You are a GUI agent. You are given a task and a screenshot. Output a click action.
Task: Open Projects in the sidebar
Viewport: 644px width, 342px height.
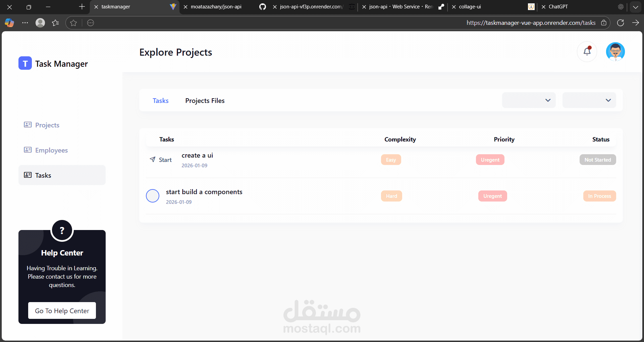(62, 125)
